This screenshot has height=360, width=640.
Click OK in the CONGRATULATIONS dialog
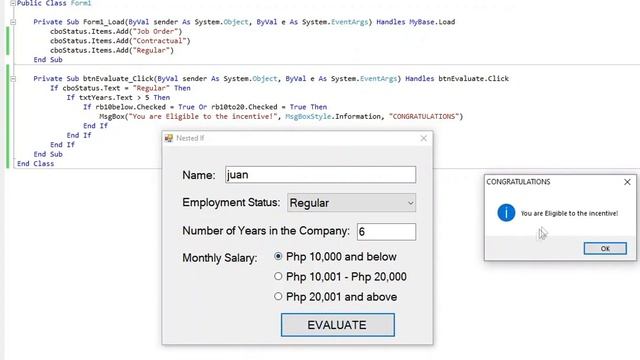point(605,248)
